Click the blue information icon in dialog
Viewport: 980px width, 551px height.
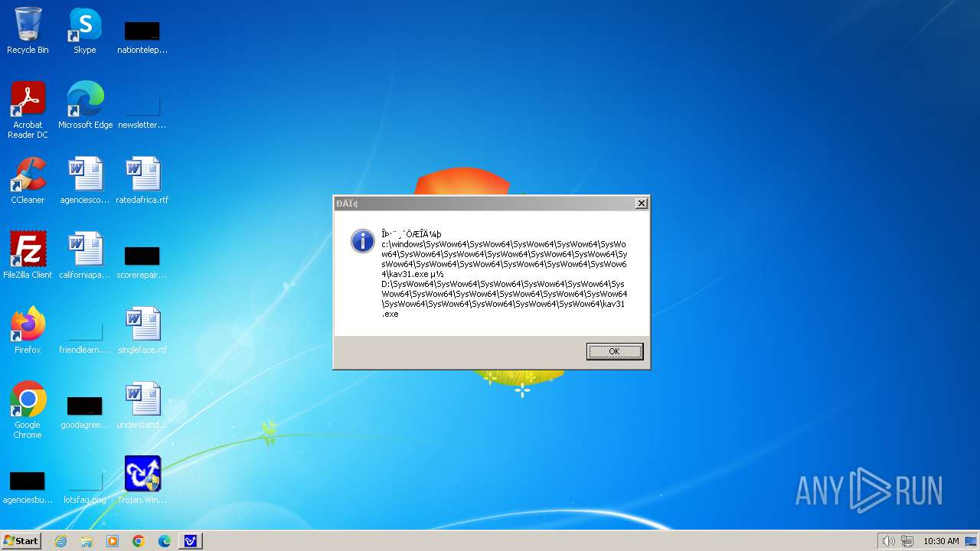362,240
